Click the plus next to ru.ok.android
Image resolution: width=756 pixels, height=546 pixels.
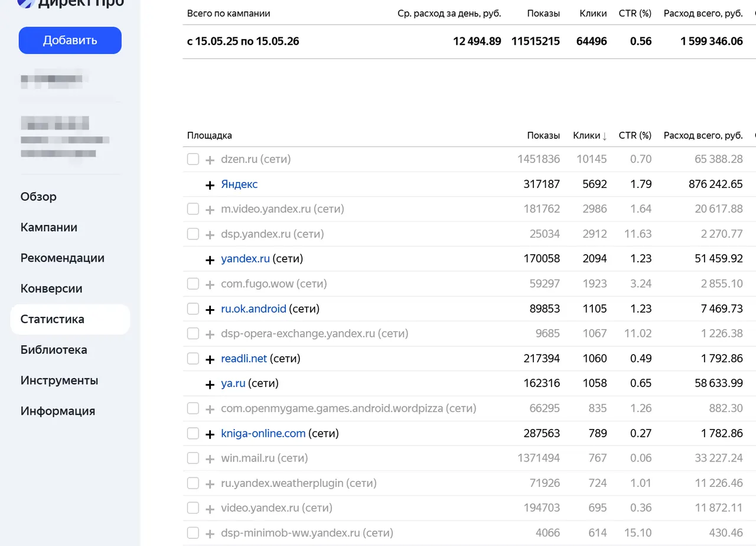click(x=210, y=309)
